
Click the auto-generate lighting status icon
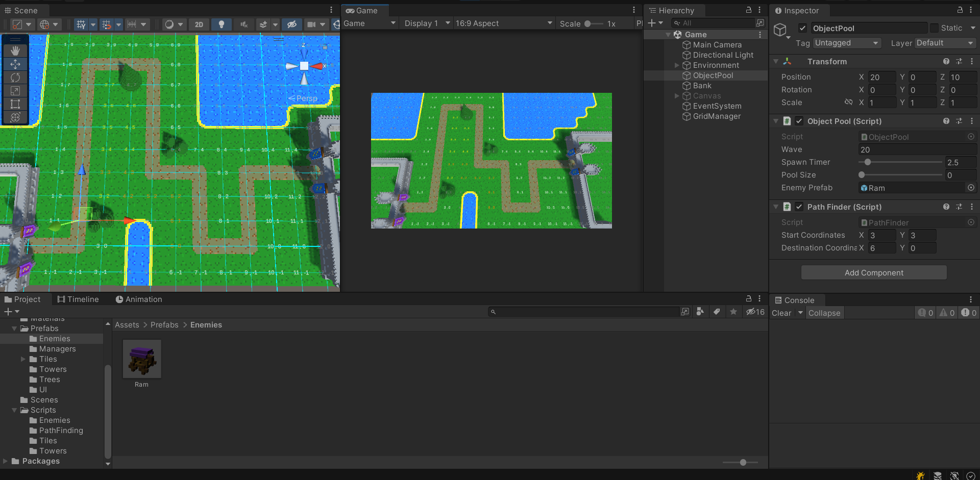pyautogui.click(x=954, y=475)
